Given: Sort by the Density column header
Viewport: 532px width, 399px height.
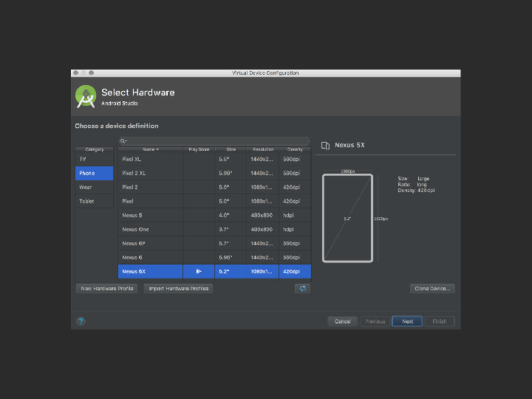Looking at the screenshot, I should tap(295, 149).
